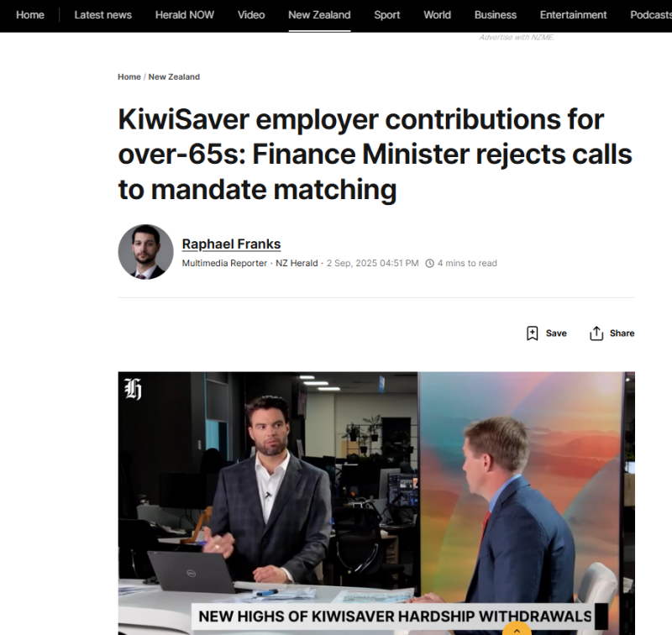Play the KiwiSaver hardship withdrawals video
Screen dimensions: 672x635
tap(376, 503)
